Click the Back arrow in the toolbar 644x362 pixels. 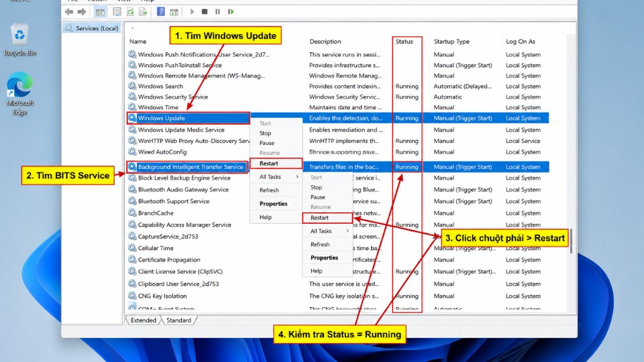(69, 12)
